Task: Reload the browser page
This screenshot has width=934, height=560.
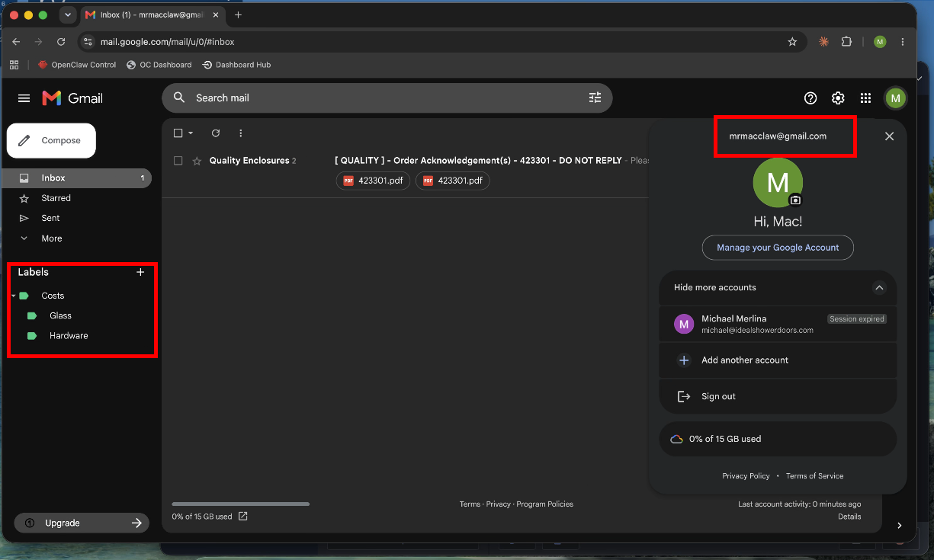Action: point(61,42)
